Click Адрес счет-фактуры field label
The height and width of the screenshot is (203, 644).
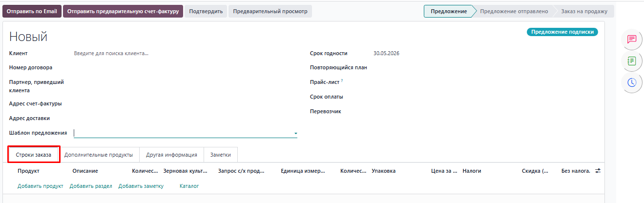pos(36,103)
